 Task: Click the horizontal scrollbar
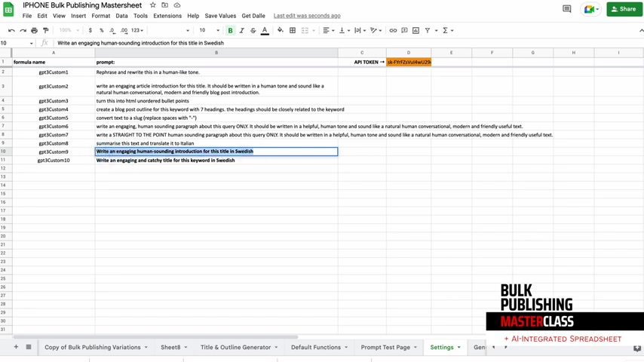tap(155, 337)
